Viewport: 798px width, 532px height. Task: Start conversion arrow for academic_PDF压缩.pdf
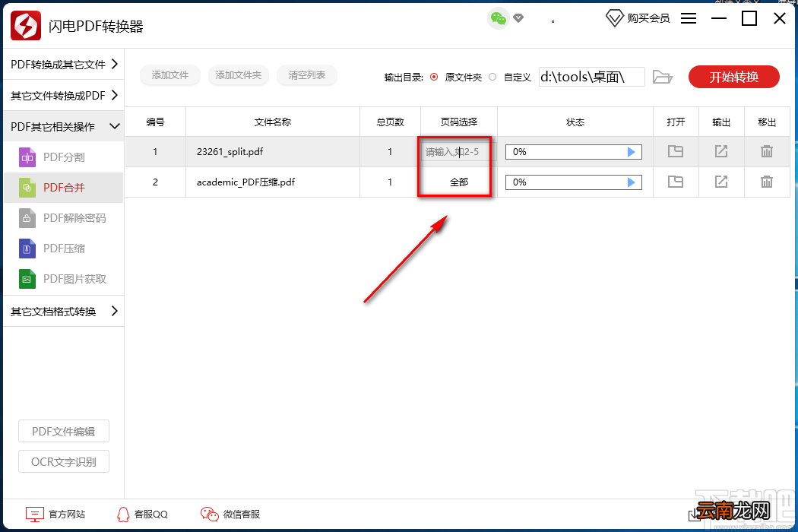(631, 182)
